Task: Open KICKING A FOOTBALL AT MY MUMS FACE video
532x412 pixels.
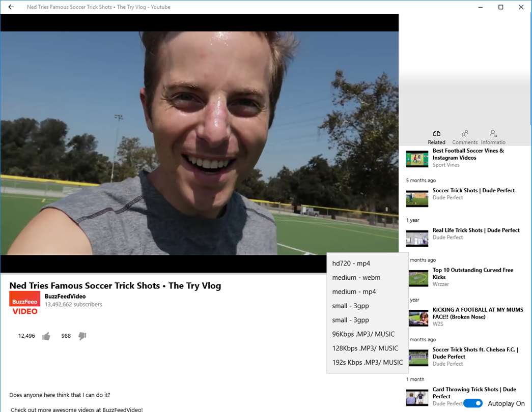Action: (x=478, y=313)
